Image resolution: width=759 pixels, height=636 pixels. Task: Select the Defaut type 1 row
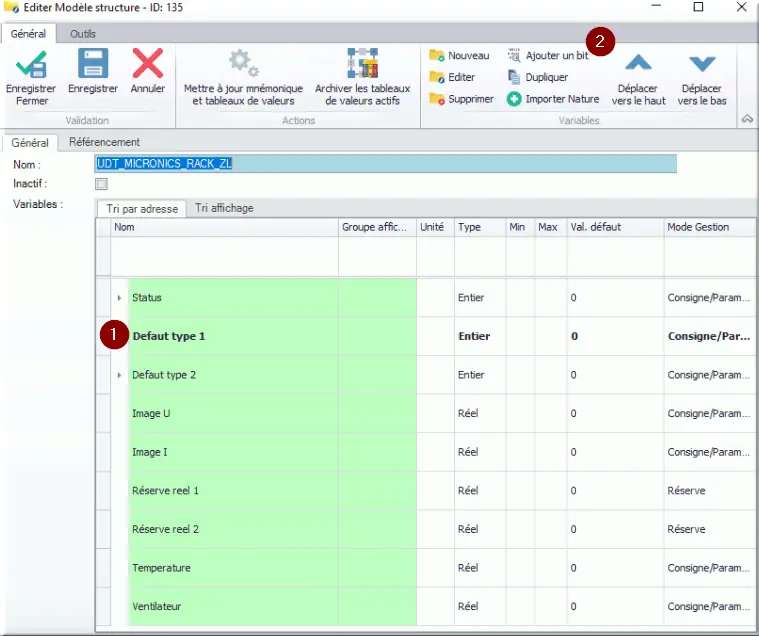(427, 336)
